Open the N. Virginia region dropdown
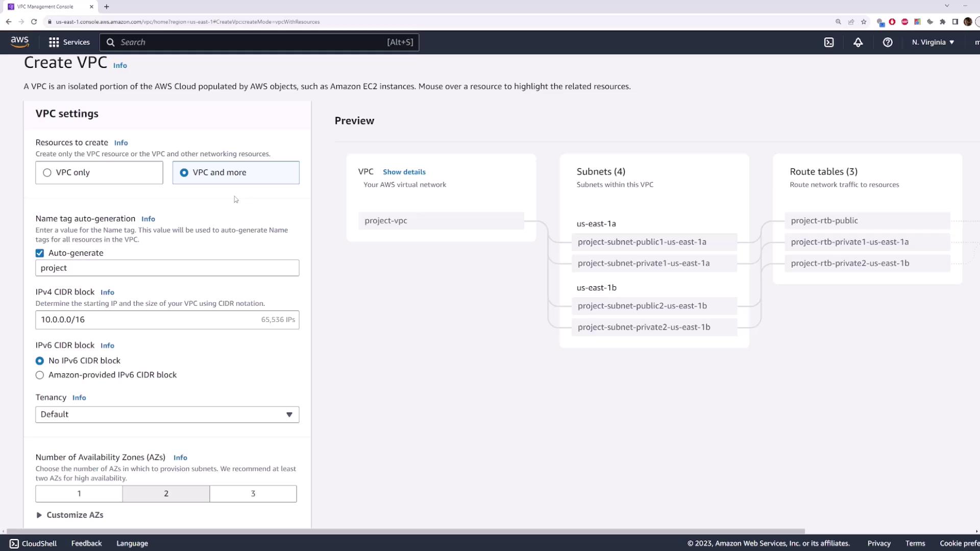 (x=933, y=42)
